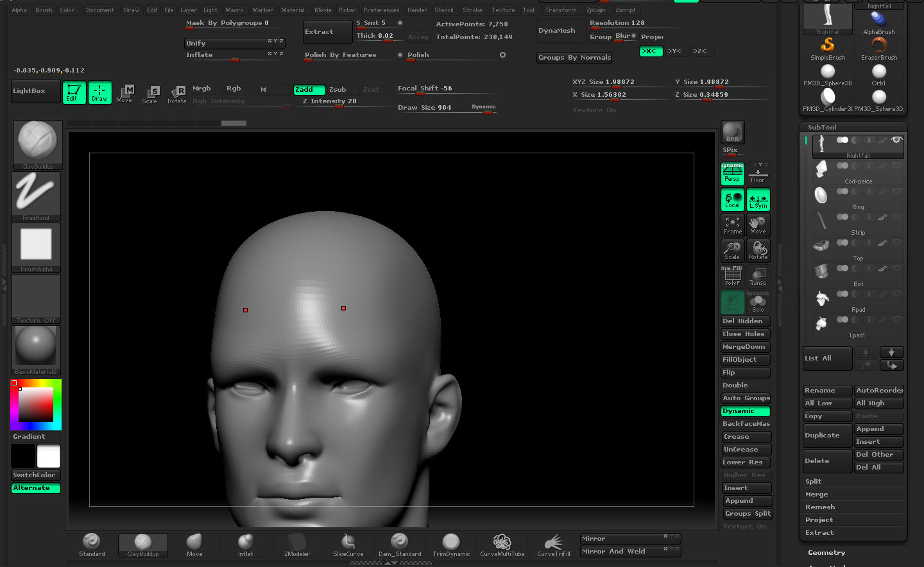924x567 pixels.
Task: Open BrushAlpha picker
Action: point(36,248)
